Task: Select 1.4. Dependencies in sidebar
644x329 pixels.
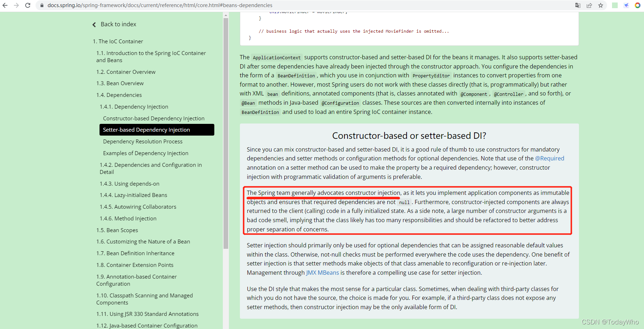Action: [x=119, y=95]
